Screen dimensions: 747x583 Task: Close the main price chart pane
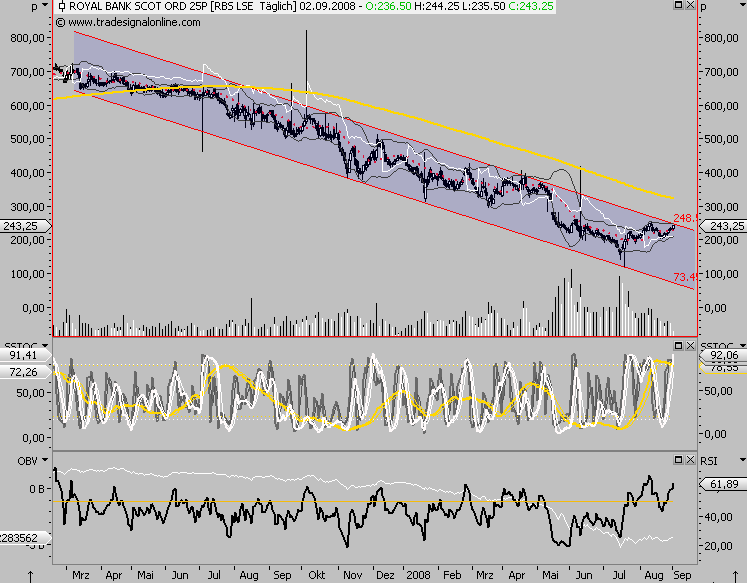tap(690, 5)
